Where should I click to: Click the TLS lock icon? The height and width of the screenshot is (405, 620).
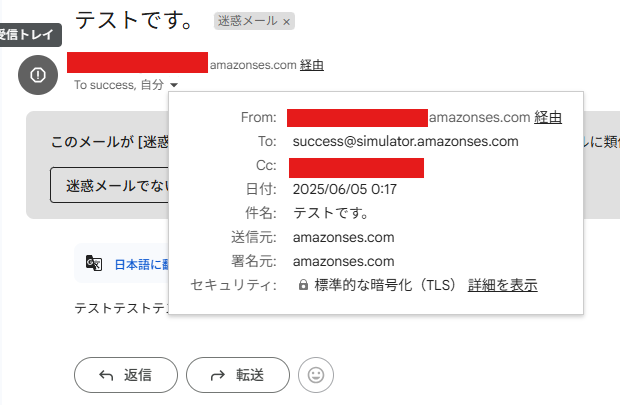(x=303, y=285)
